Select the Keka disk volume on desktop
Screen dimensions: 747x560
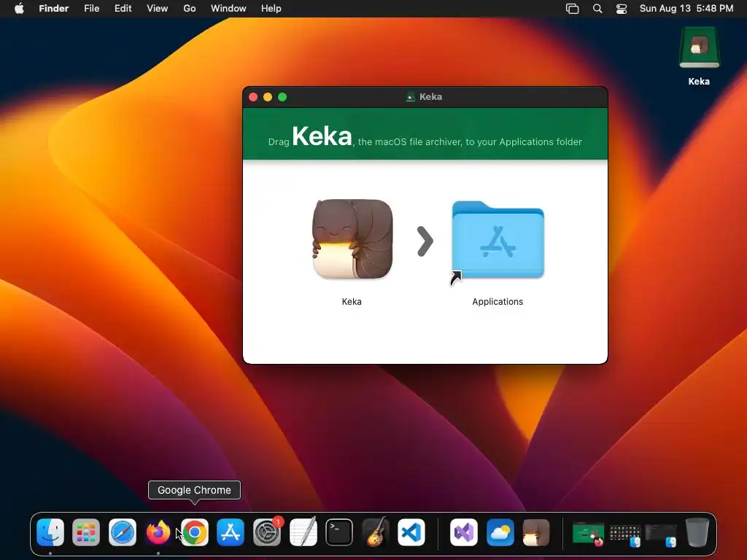(x=699, y=47)
